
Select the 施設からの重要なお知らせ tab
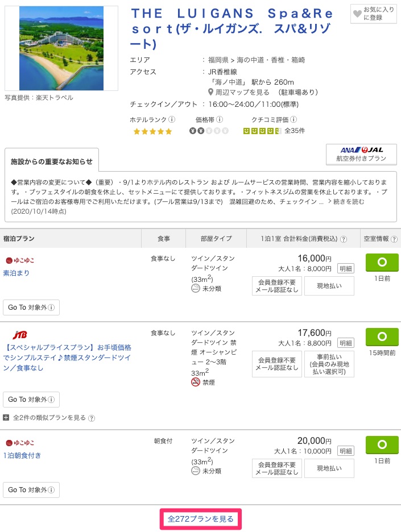[52, 161]
